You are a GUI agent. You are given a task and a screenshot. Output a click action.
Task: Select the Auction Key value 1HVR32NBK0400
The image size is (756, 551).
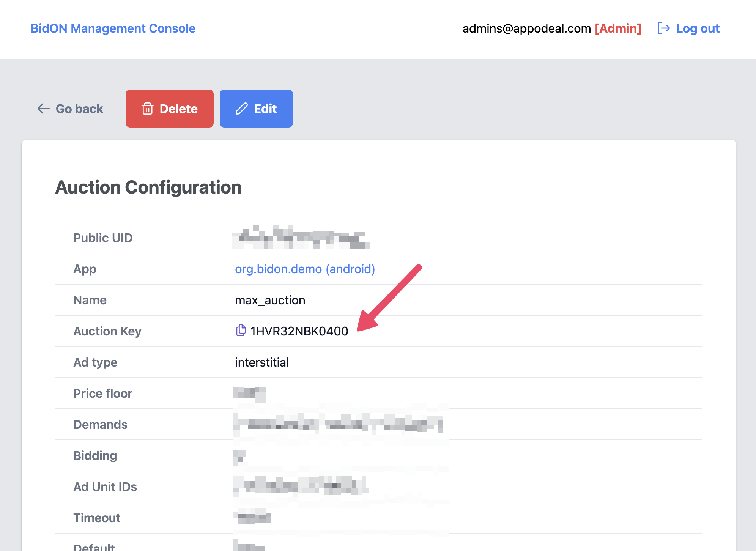(299, 331)
